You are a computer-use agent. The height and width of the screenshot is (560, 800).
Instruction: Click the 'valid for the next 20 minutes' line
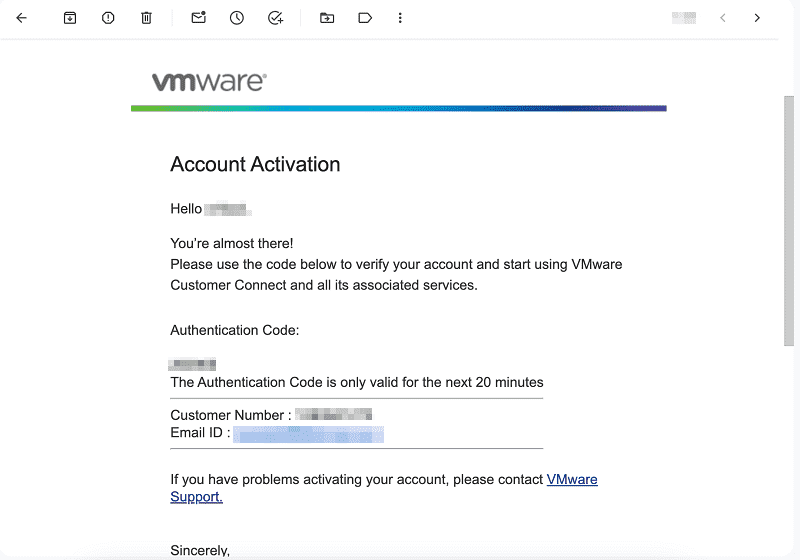click(x=357, y=382)
